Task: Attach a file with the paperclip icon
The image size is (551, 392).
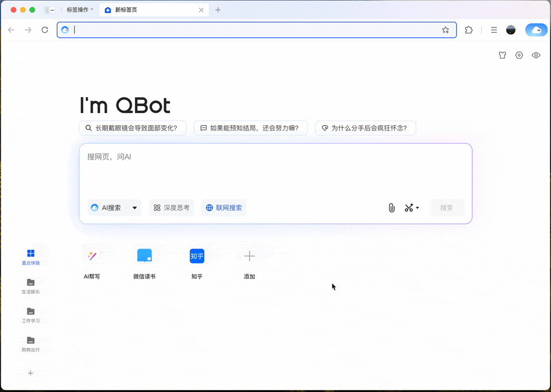Action: (x=391, y=208)
